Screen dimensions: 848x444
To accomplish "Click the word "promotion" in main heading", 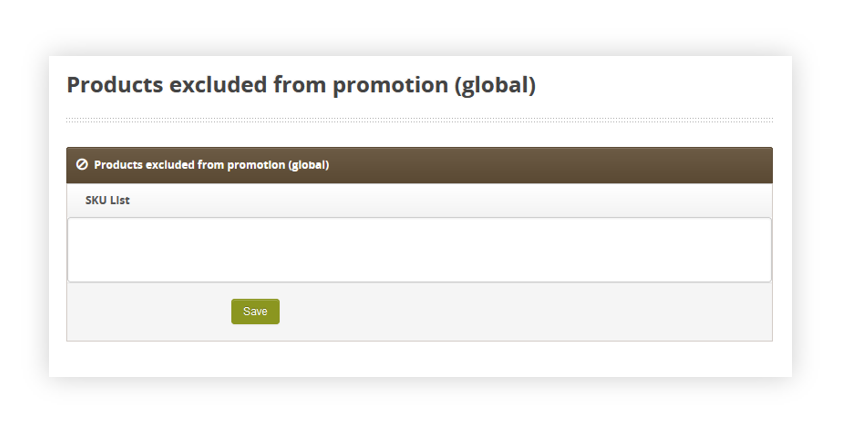I will point(390,85).
